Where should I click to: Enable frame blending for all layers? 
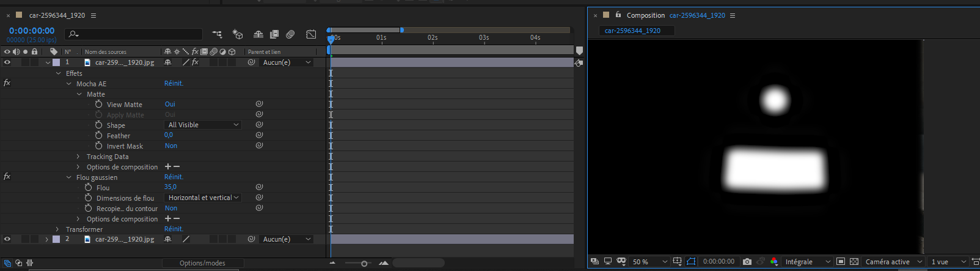tap(274, 35)
